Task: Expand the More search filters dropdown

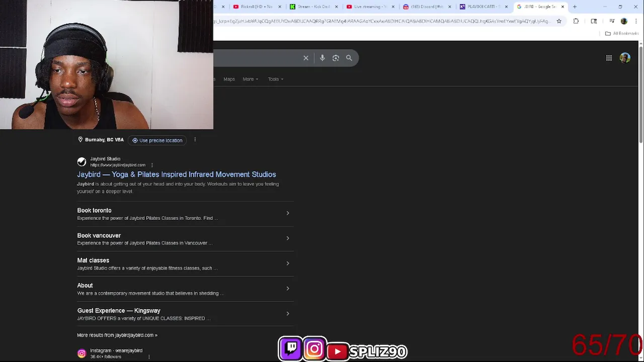Action: pos(250,79)
